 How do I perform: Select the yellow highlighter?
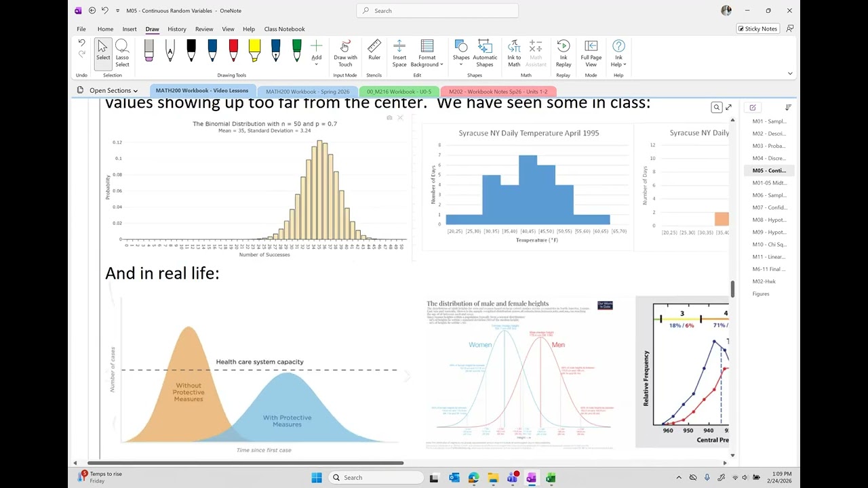254,51
